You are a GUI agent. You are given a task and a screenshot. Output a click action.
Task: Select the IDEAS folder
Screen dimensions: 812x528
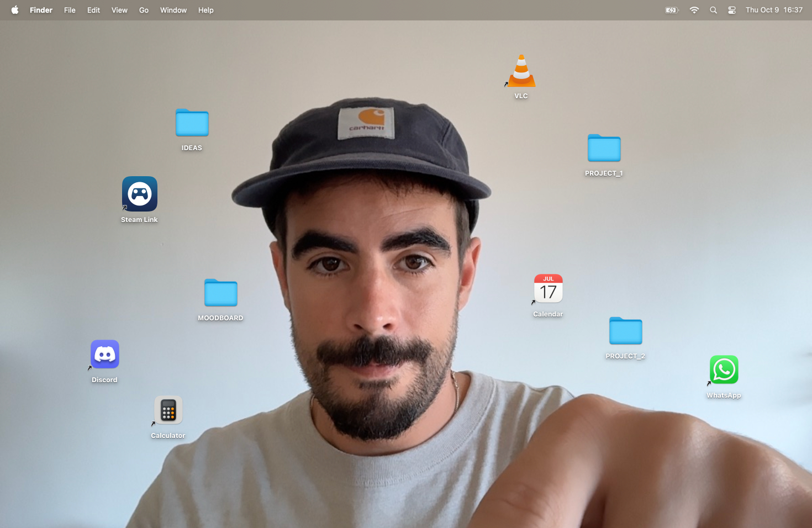(192, 123)
